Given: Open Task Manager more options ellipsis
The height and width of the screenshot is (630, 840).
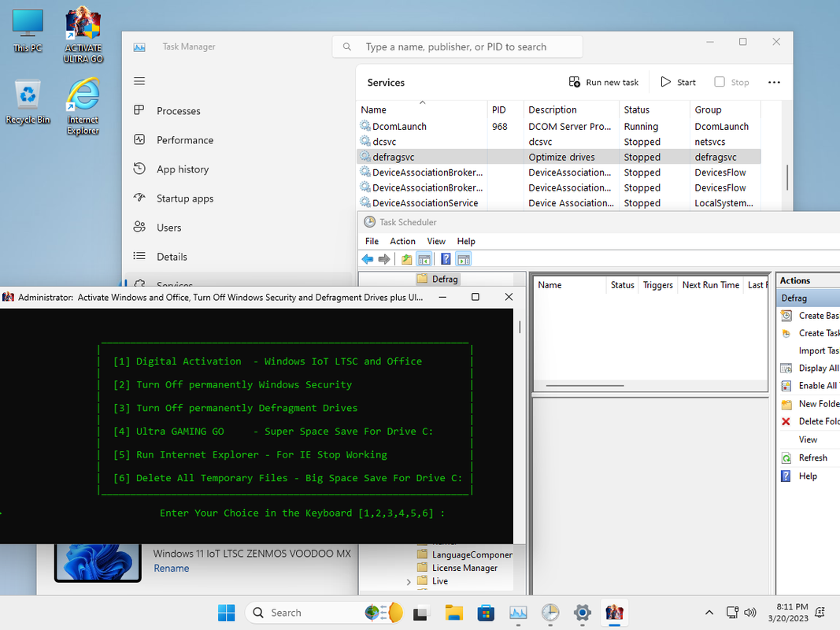Looking at the screenshot, I should coord(774,82).
